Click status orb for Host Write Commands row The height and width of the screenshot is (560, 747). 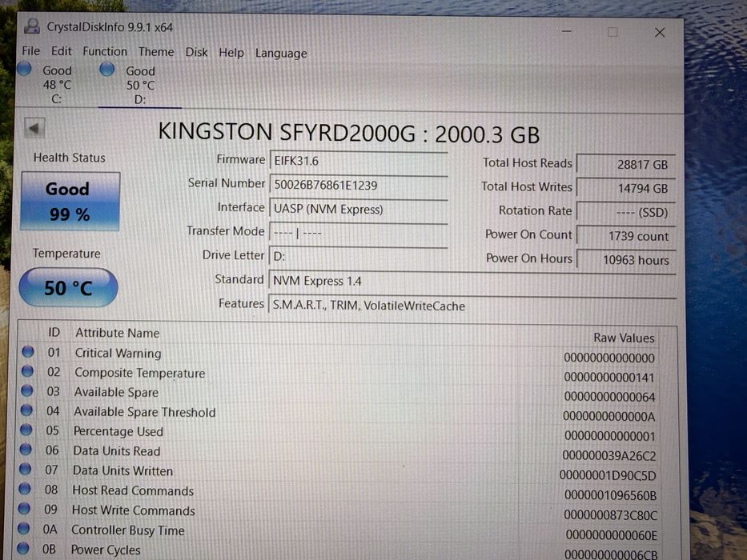[x=24, y=508]
